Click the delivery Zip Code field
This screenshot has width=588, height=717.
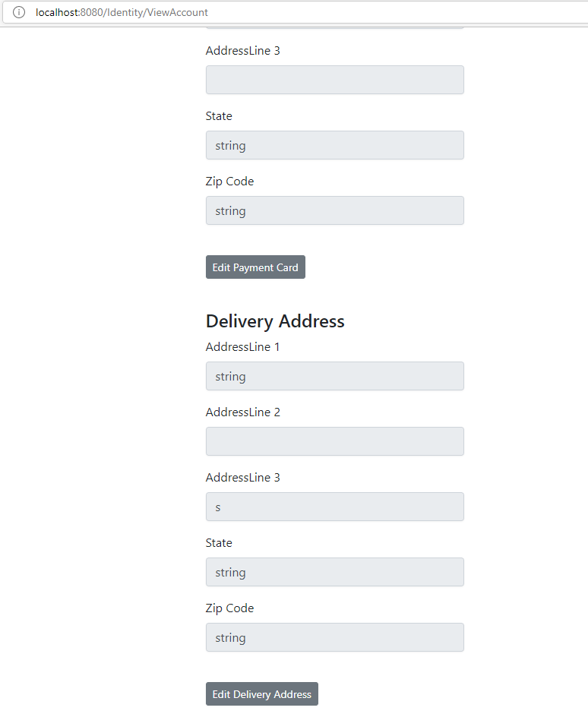tap(334, 637)
